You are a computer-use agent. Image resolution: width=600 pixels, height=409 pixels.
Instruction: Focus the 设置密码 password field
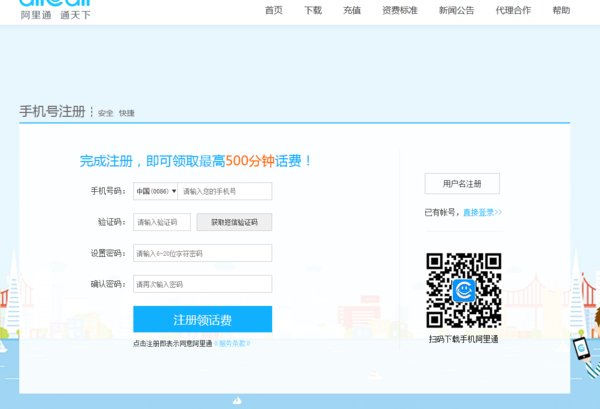(202, 253)
